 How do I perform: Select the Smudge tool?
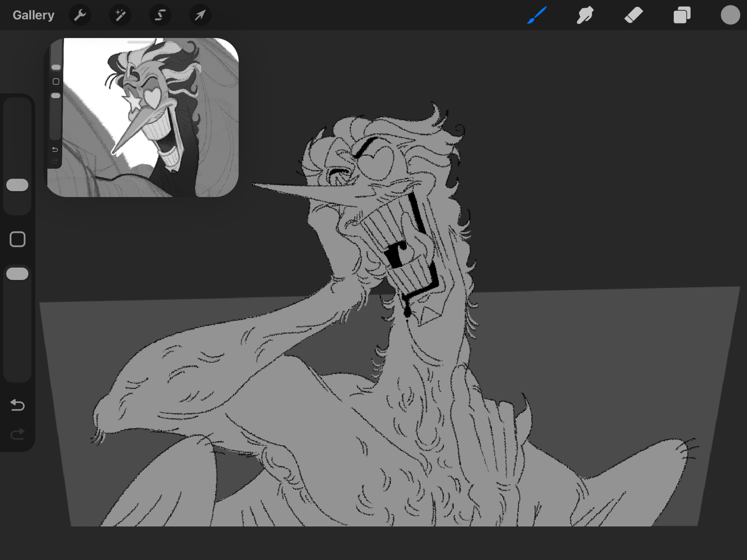tap(585, 15)
